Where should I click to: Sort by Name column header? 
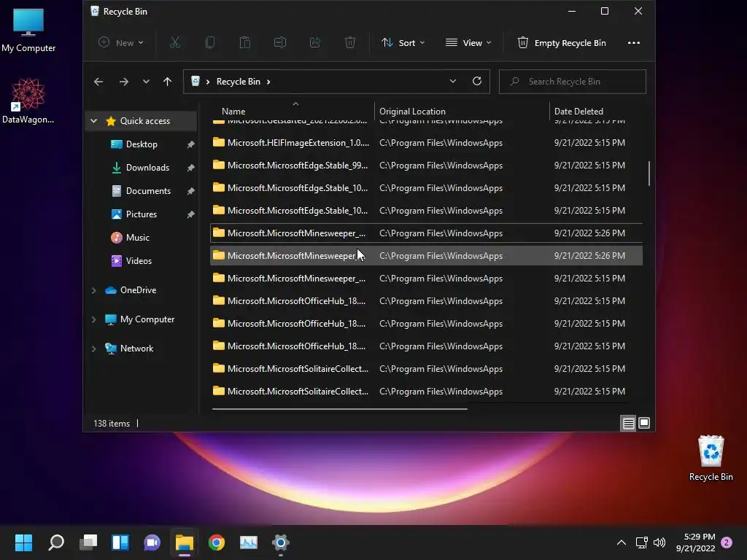(233, 112)
